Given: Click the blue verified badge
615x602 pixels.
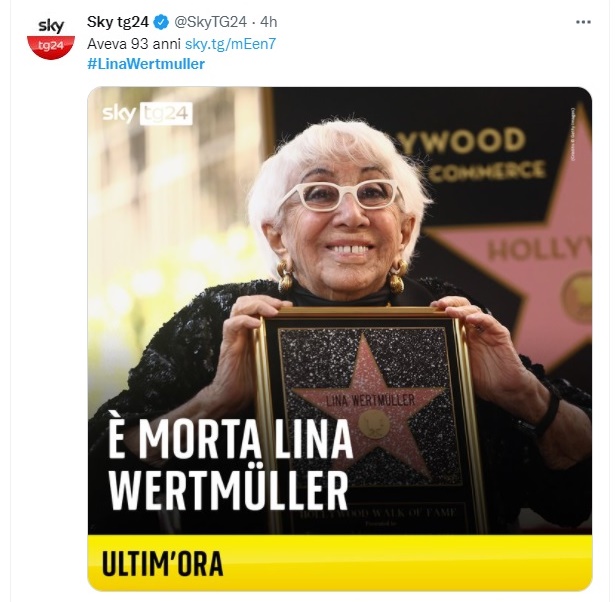Looking at the screenshot, I should 161,22.
